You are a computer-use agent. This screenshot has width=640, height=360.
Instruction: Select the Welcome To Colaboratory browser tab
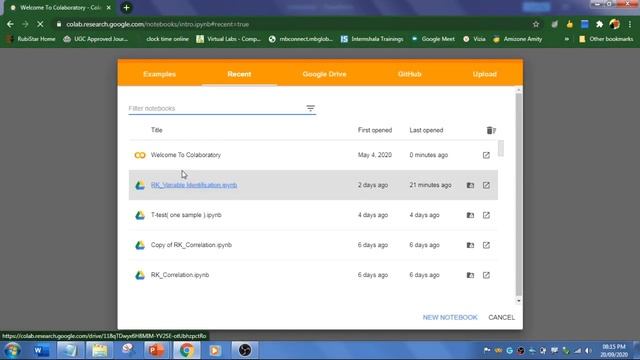coord(60,8)
